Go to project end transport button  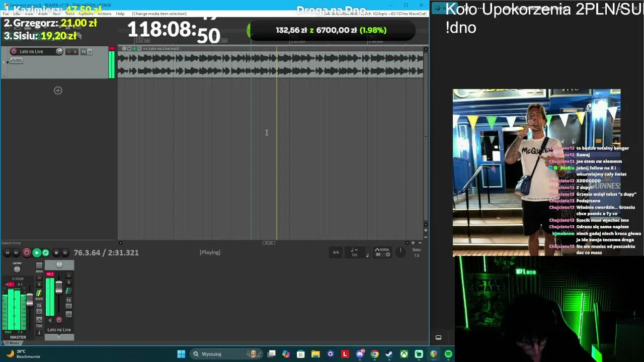pos(16,253)
